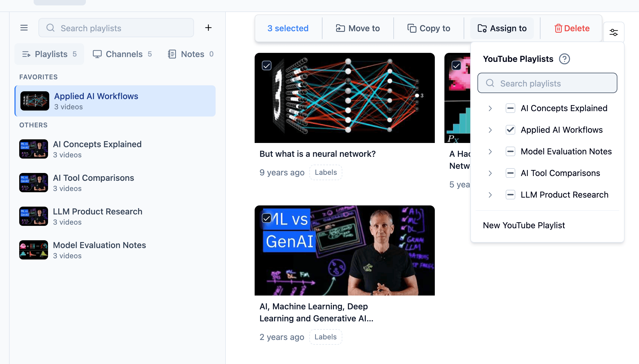Switch to the Playlists tab
Viewport: 639px width, 364px height.
click(49, 54)
